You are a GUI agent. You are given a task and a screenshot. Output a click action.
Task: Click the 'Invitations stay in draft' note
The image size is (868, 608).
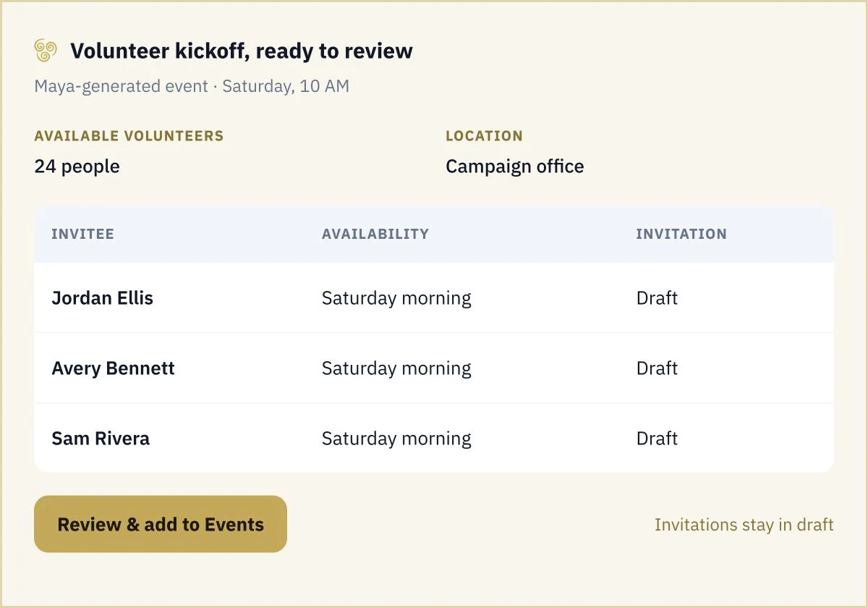pos(744,524)
